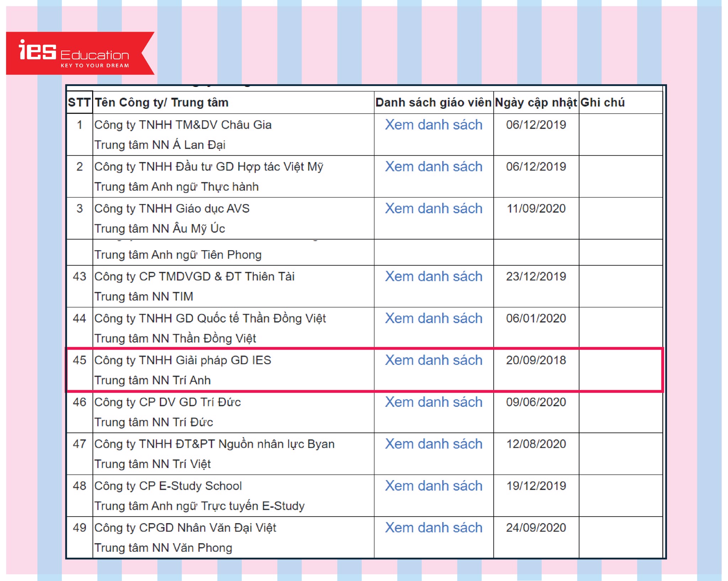Click date 11/09/2020
728x581 pixels.
tap(536, 209)
